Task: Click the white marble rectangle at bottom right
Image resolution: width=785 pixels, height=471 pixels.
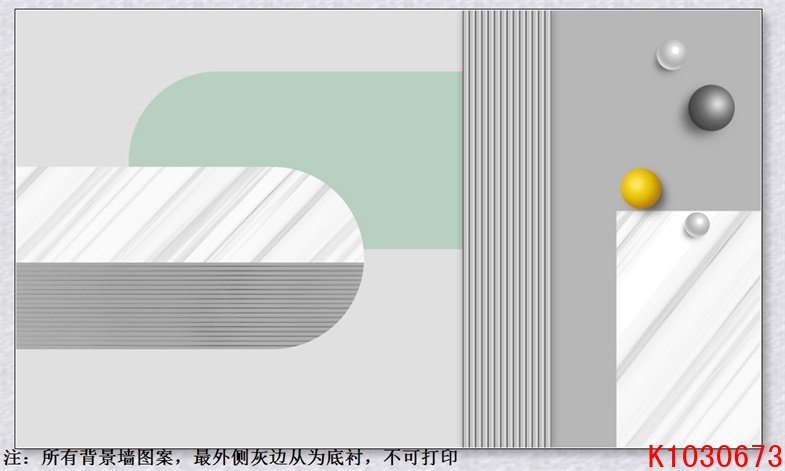Action: (688, 328)
